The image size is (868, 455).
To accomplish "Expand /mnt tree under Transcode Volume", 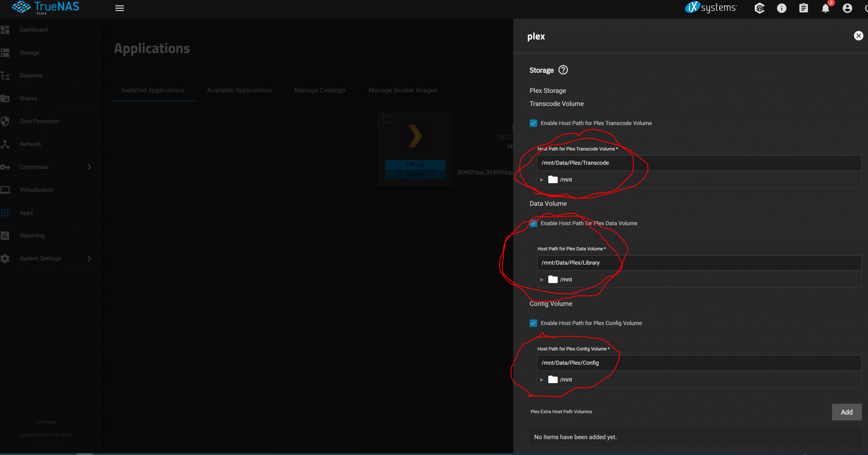I will point(542,180).
